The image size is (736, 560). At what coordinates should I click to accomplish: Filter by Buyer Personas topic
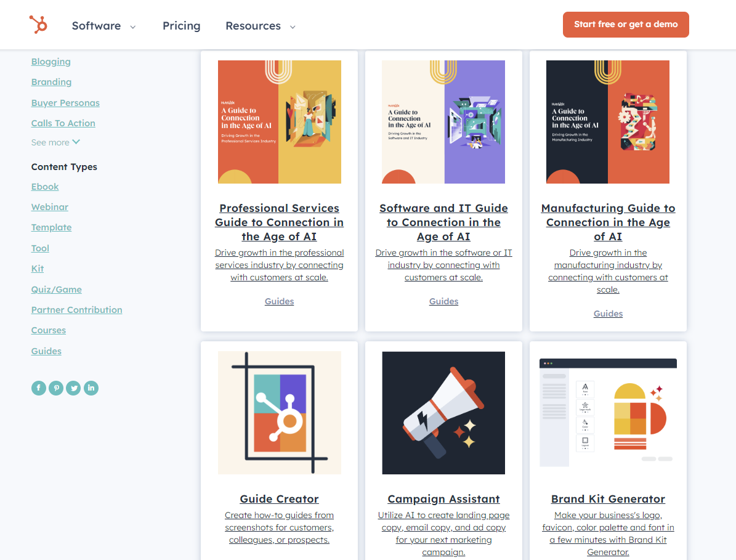65,102
